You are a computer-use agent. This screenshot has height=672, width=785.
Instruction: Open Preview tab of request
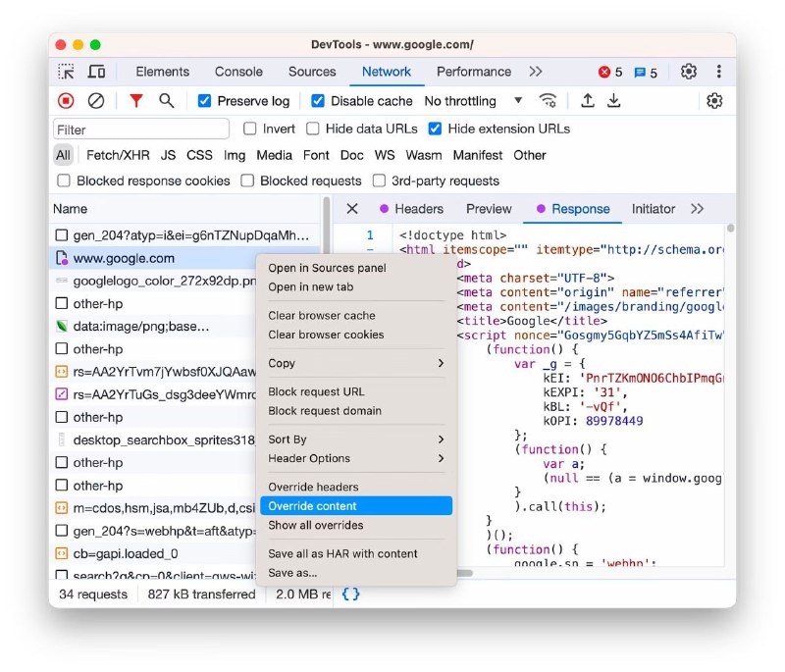[489, 209]
